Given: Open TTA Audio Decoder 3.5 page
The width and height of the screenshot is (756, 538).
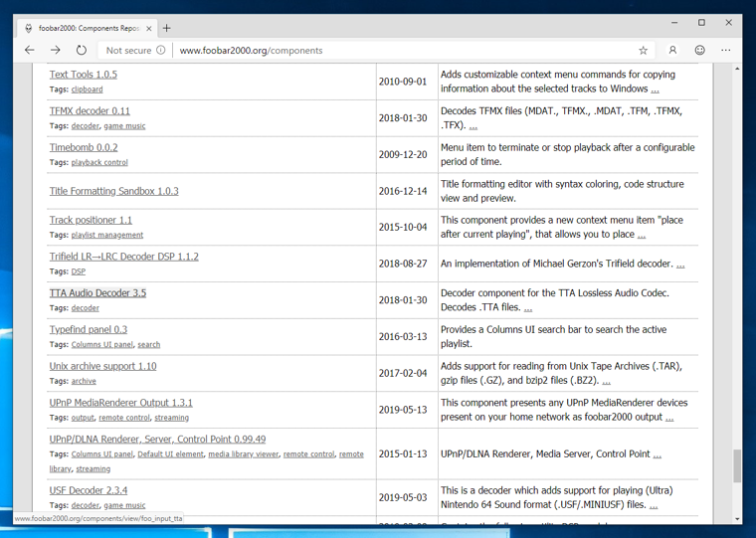Looking at the screenshot, I should click(97, 293).
